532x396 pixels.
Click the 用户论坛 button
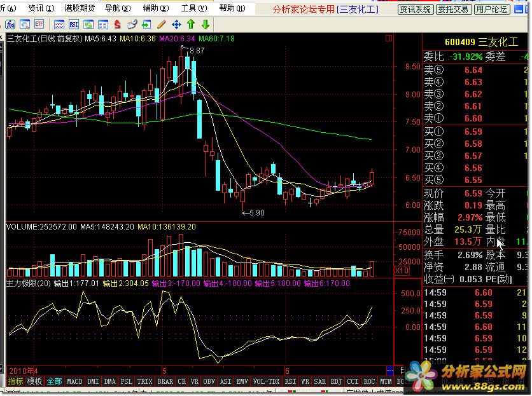pyautogui.click(x=492, y=10)
